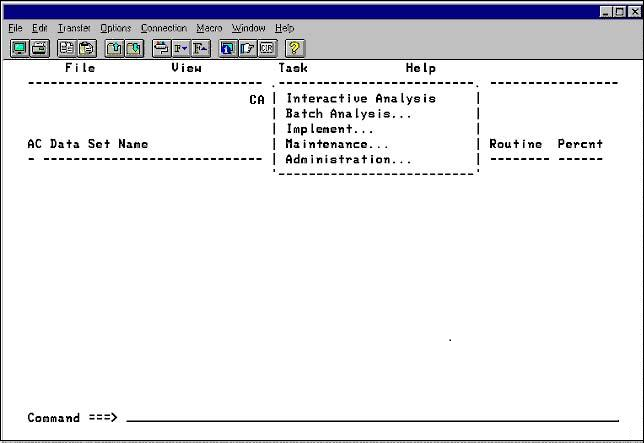Image resolution: width=644 pixels, height=443 pixels.
Task: Choose Batch Analysis... from Task pull-down
Action: tap(348, 113)
